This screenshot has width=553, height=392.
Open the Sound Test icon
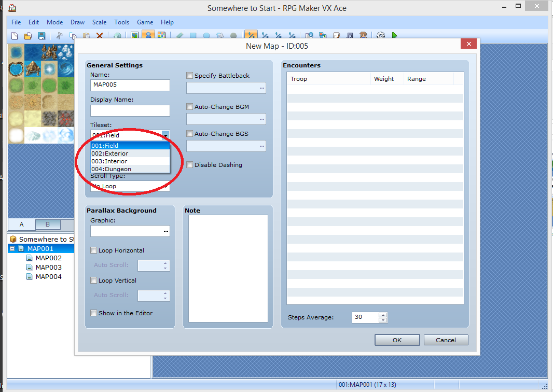click(350, 35)
